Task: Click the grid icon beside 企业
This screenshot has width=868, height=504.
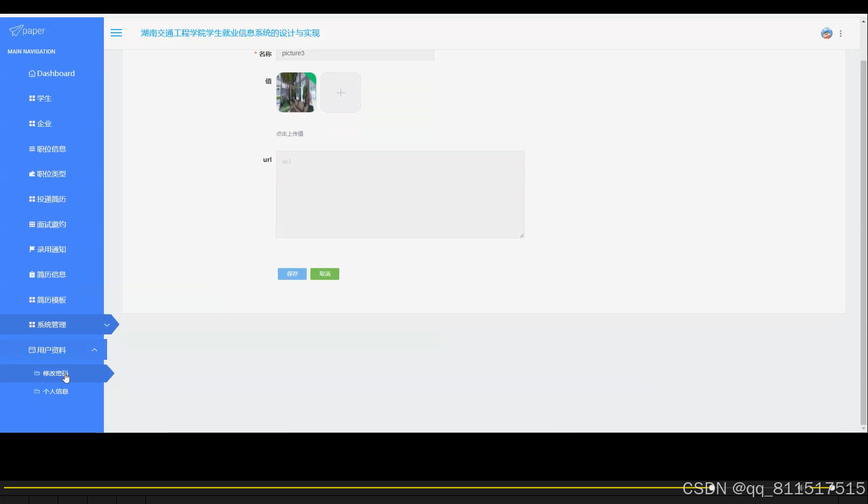Action: point(32,124)
